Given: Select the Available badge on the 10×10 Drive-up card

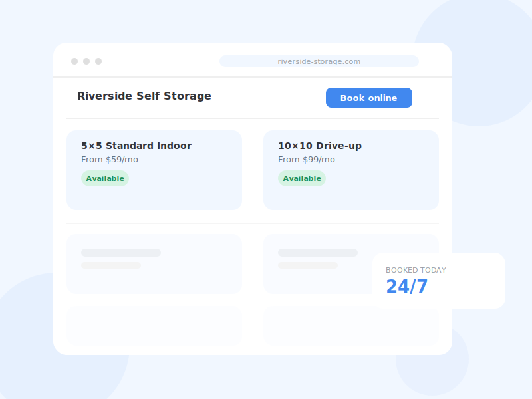Looking at the screenshot, I should [302, 178].
